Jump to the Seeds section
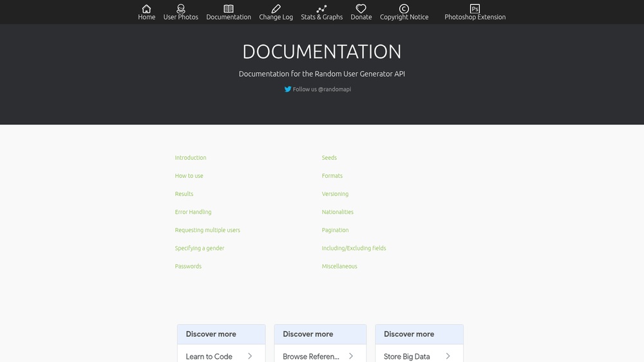Viewport: 644px width, 362px height. point(329,158)
